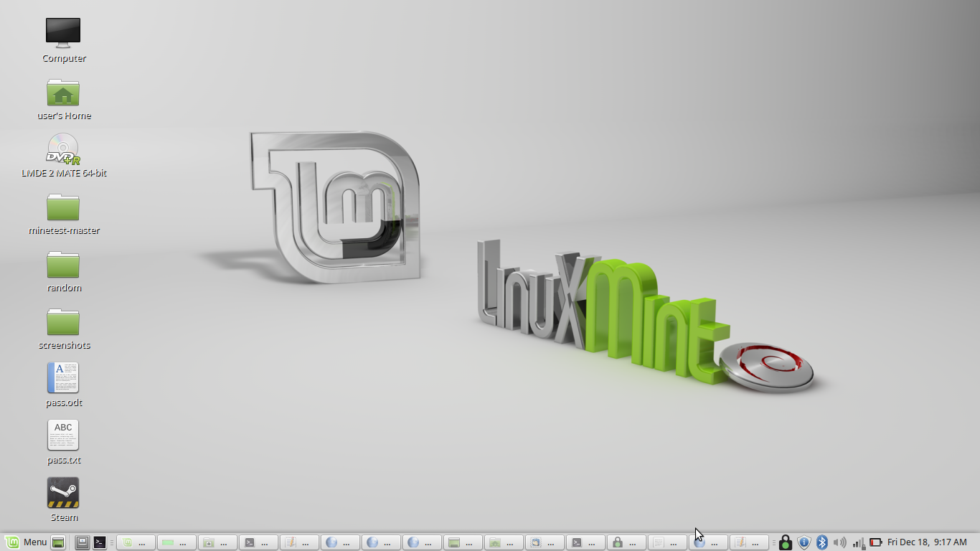This screenshot has height=551, width=980.
Task: Open the network signal tray icon
Action: [858, 543]
